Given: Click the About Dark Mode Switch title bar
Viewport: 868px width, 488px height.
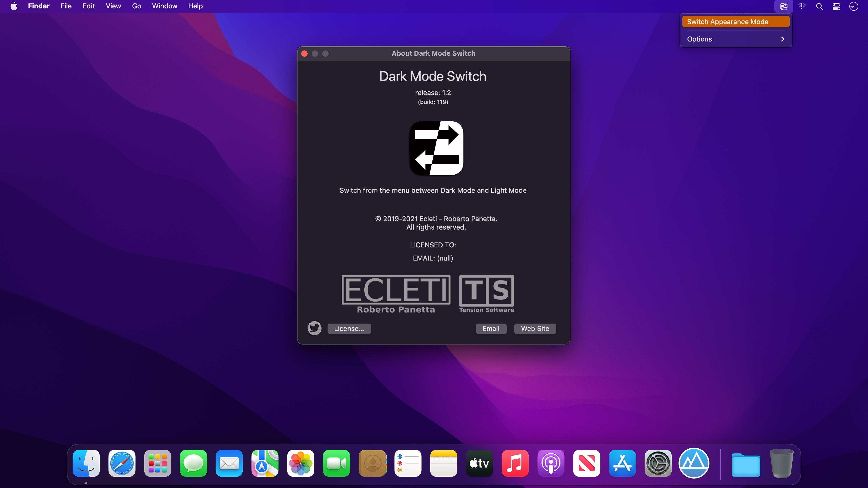Looking at the screenshot, I should point(434,53).
